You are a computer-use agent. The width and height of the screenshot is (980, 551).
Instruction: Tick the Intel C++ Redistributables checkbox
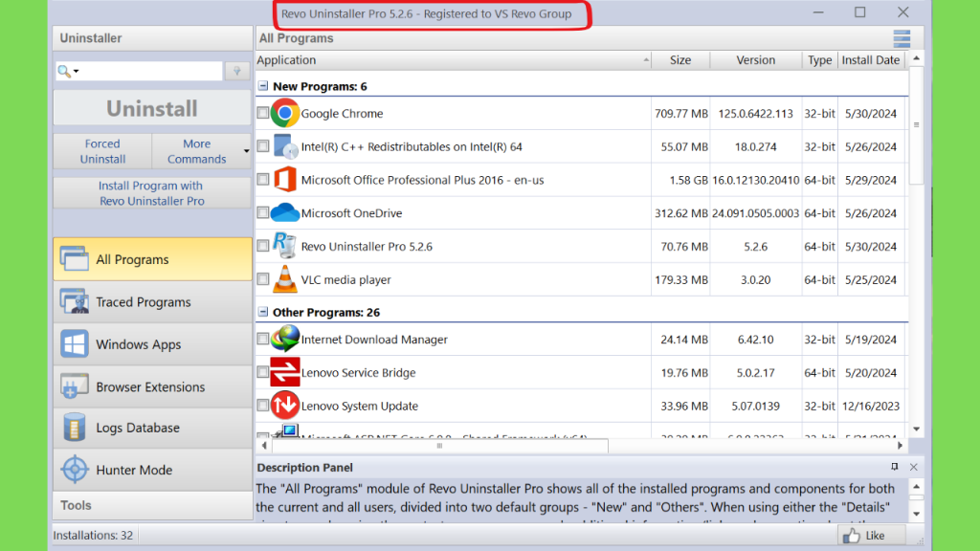[263, 146]
